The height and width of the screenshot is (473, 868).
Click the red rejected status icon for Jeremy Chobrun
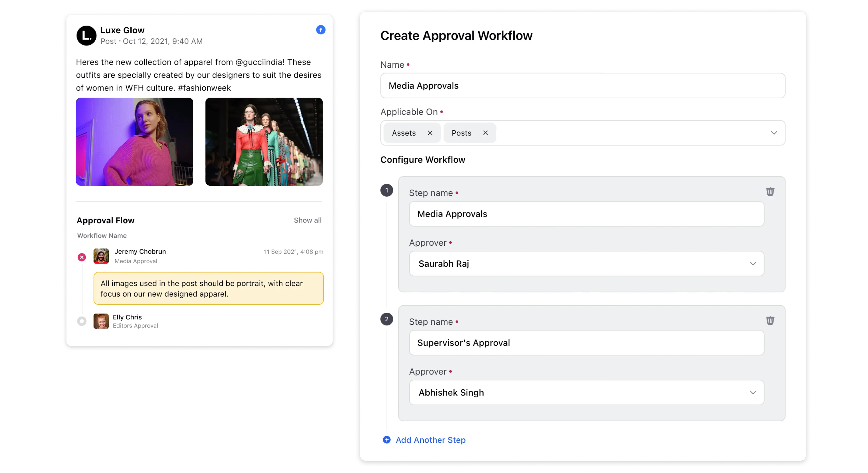(82, 257)
